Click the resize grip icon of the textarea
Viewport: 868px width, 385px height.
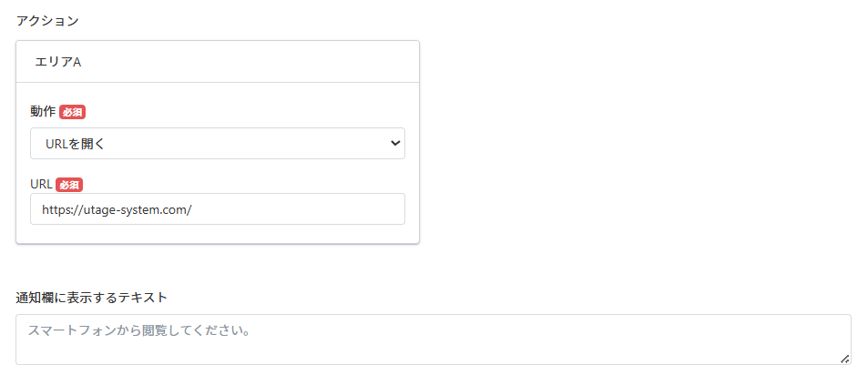click(844, 359)
